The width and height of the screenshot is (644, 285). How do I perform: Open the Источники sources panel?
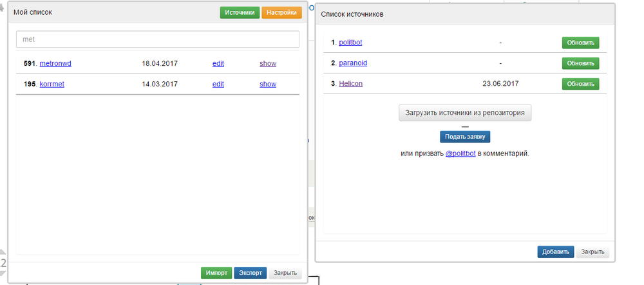(240, 12)
